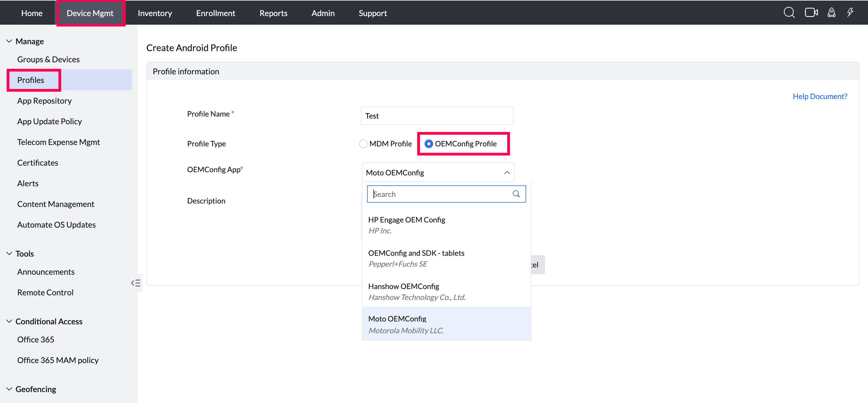This screenshot has height=403, width=868.
Task: Open the Help Document link
Action: pyautogui.click(x=819, y=96)
